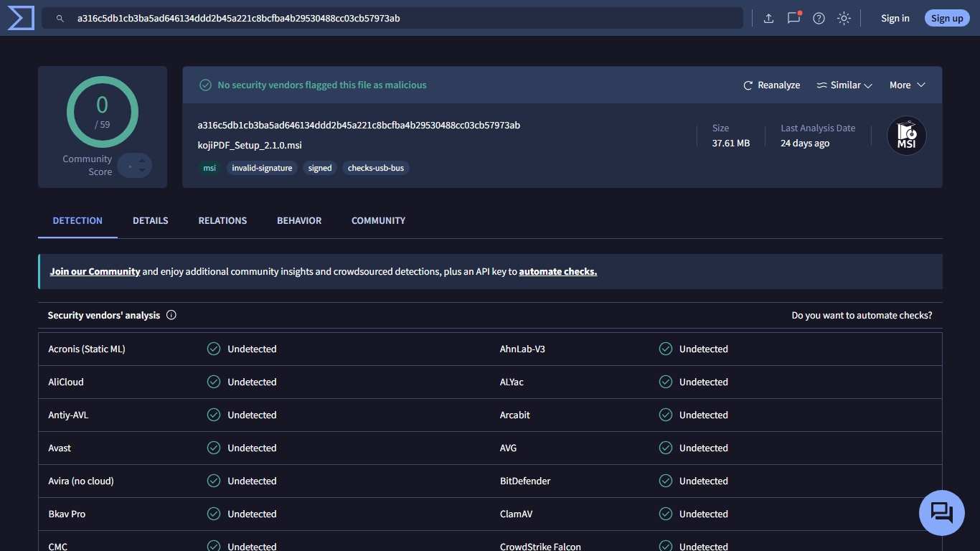Select the msi tag
Image resolution: width=980 pixels, height=551 pixels.
(x=209, y=168)
